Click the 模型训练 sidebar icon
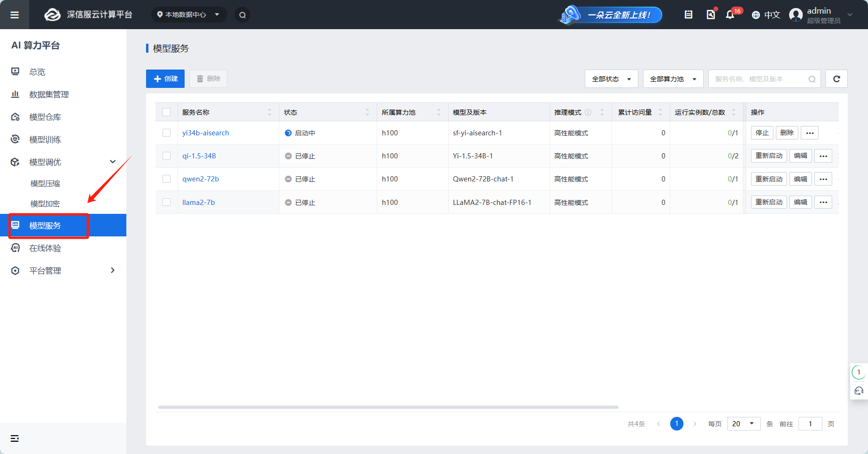This screenshot has height=454, width=868. pos(15,139)
